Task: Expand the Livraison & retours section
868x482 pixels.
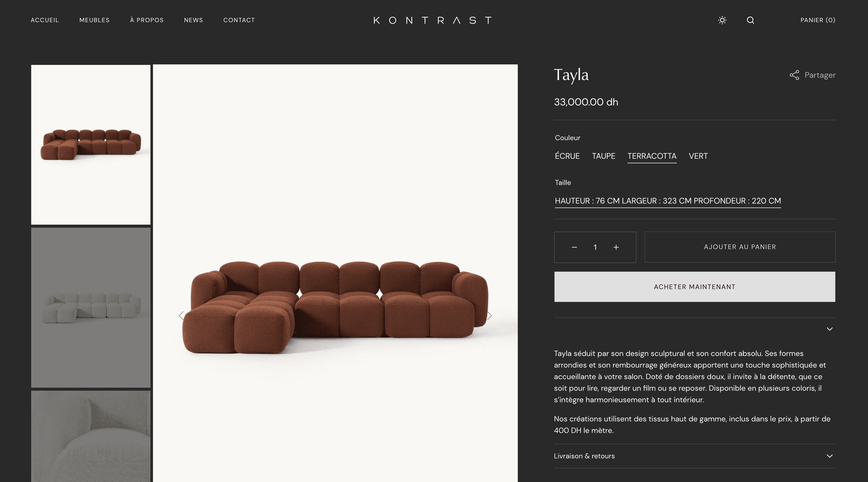Action: click(x=694, y=456)
